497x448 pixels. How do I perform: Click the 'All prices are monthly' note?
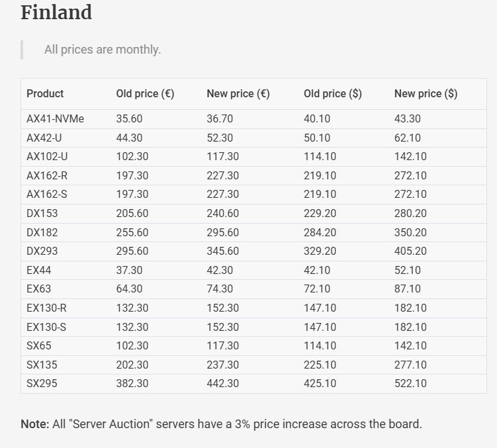[103, 50]
